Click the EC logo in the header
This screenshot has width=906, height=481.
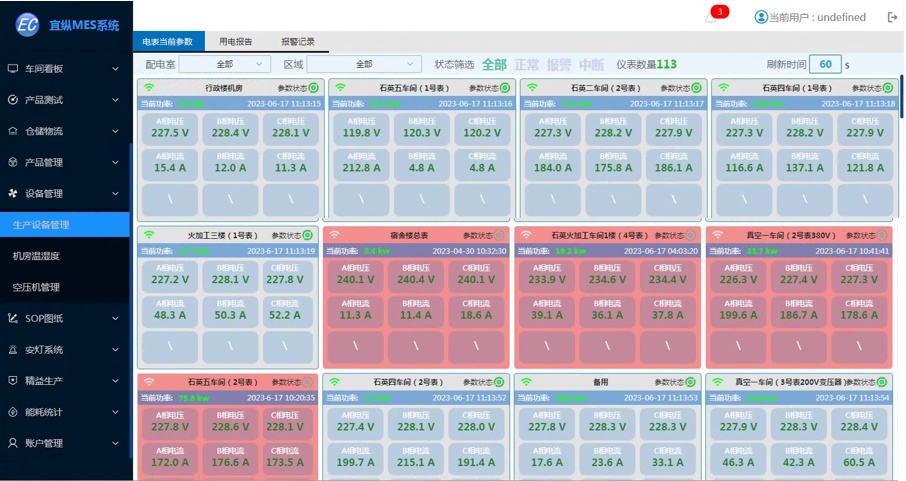27,24
